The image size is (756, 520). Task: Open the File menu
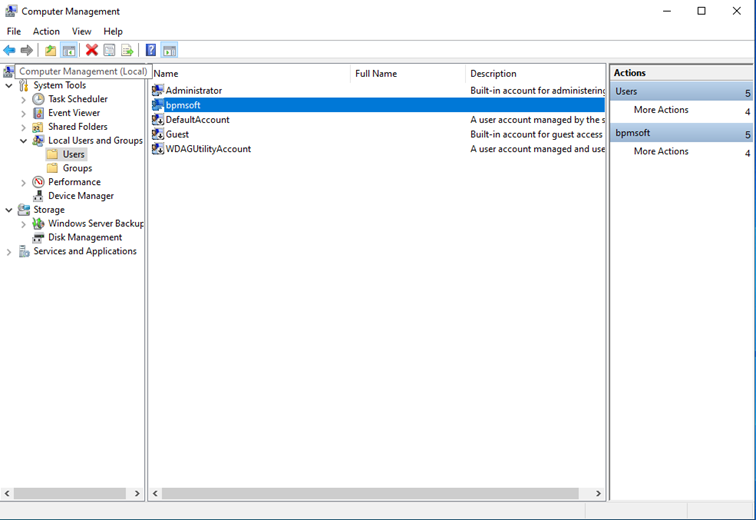coord(14,31)
